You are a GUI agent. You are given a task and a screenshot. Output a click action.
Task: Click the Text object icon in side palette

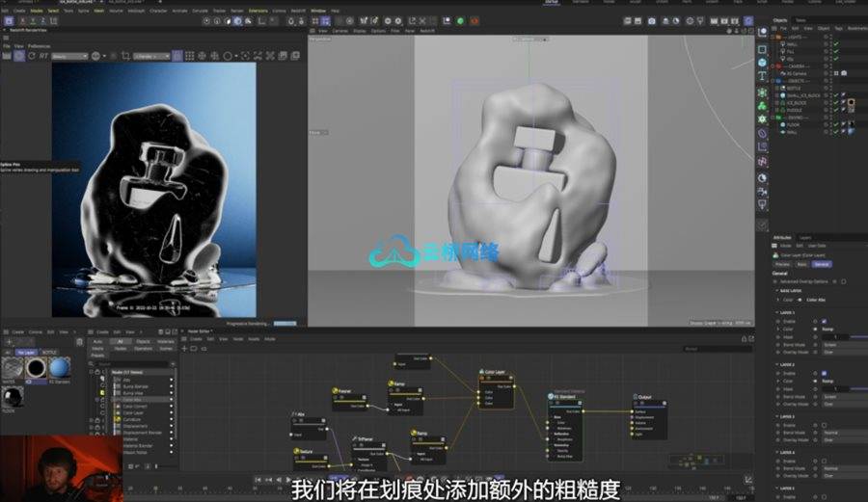[x=762, y=76]
